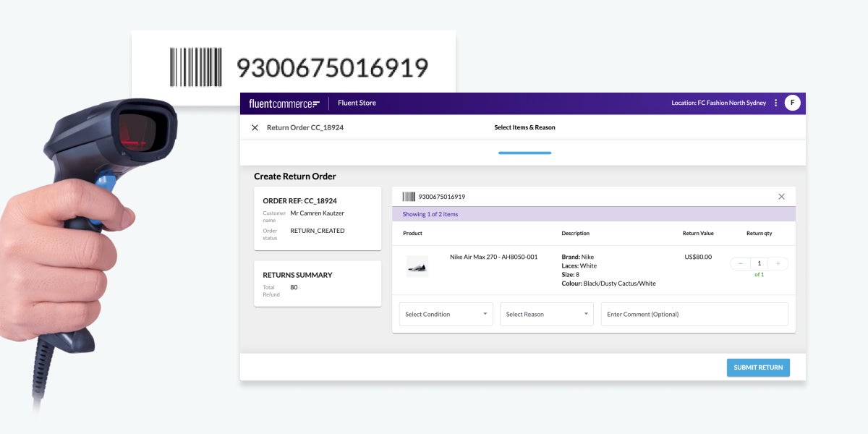Open the three-dot overflow menu

(775, 103)
